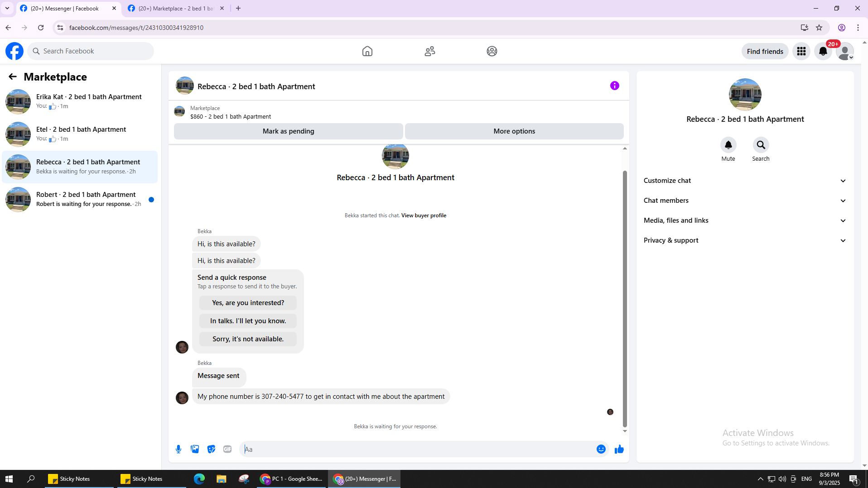868x488 pixels.
Task: Click the Chrome address bar URL
Action: pos(136,28)
